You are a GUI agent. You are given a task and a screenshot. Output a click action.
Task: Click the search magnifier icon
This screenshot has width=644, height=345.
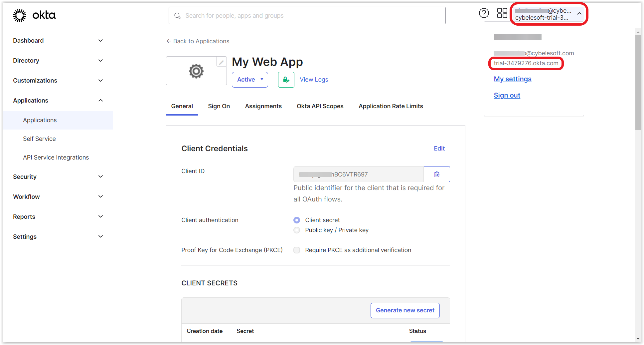coord(177,16)
